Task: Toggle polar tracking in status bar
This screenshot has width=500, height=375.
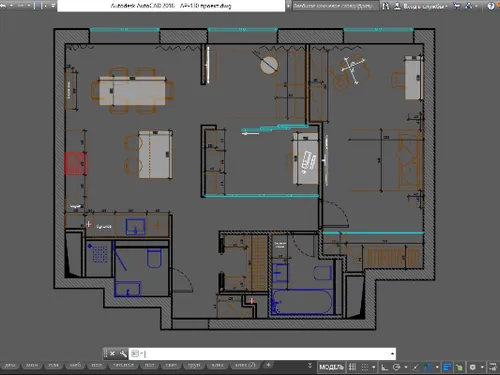Action: [396, 367]
